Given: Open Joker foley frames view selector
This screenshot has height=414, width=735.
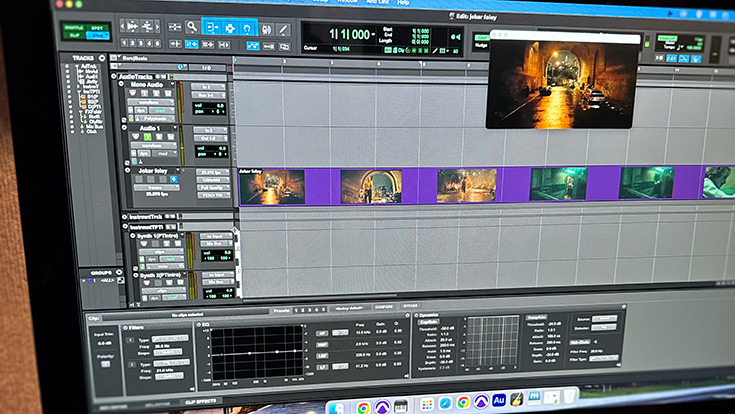Looking at the screenshot, I should coord(157,187).
